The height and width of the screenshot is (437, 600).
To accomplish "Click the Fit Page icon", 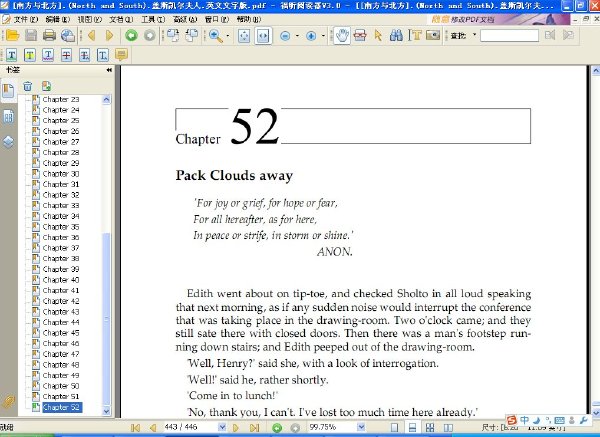I will tap(244, 36).
